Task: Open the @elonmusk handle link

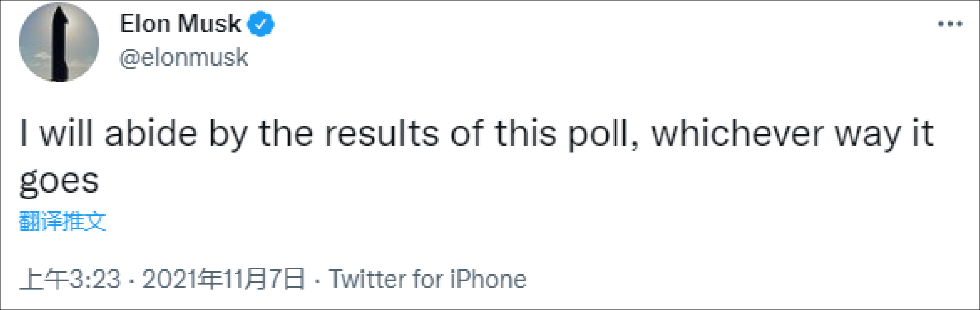Action: [184, 58]
